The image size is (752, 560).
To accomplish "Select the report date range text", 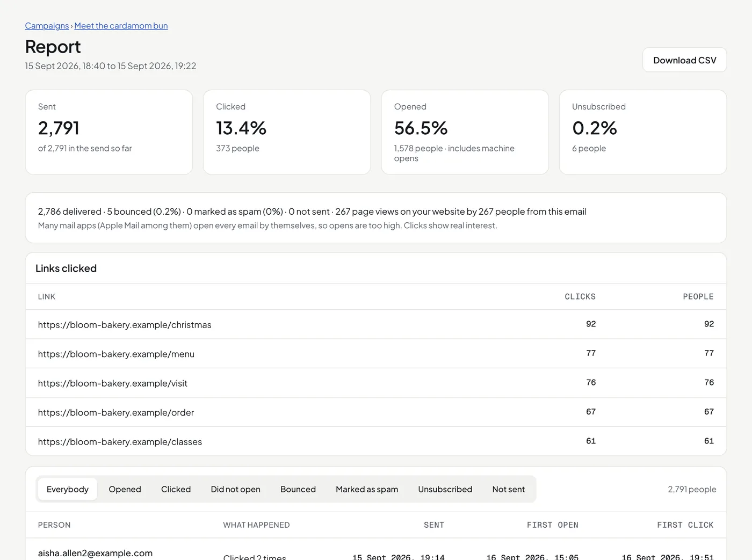I will coord(111,66).
